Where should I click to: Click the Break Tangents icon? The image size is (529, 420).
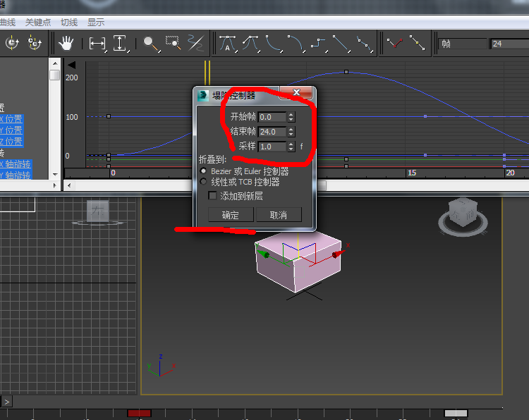tap(395, 43)
